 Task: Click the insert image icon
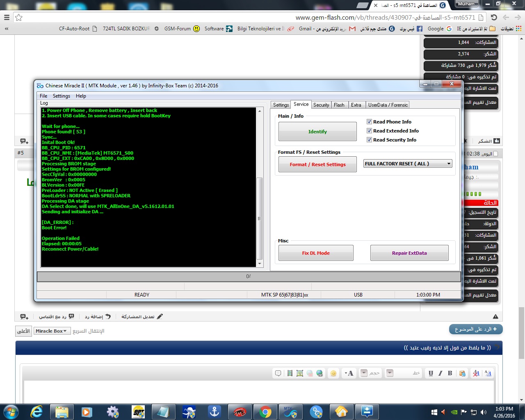[x=300, y=373]
